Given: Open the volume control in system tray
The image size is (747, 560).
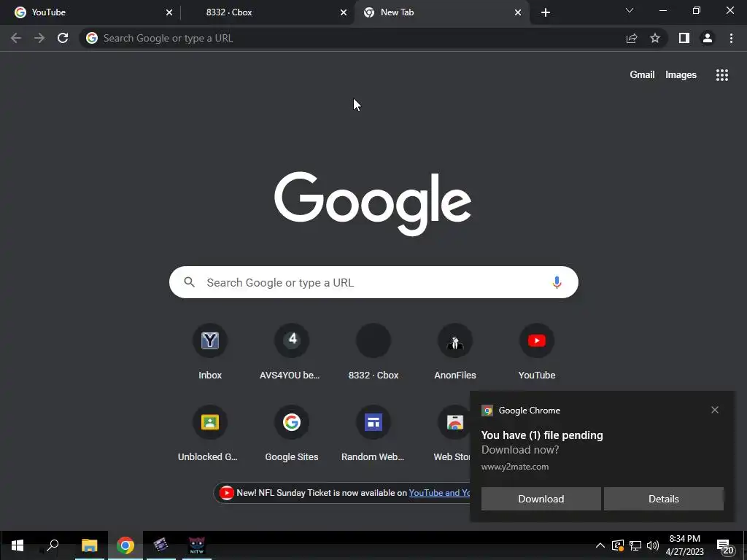Looking at the screenshot, I should 653,545.
